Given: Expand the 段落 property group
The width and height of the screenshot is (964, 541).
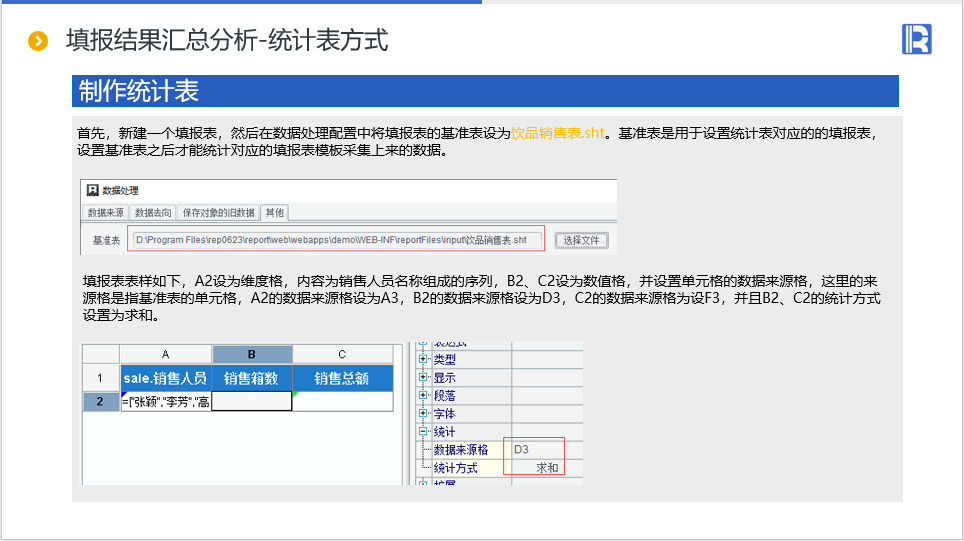Looking at the screenshot, I should (x=423, y=395).
